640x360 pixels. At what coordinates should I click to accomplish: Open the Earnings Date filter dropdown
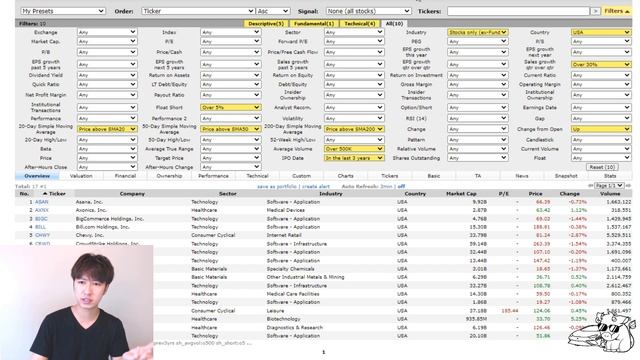(601, 107)
